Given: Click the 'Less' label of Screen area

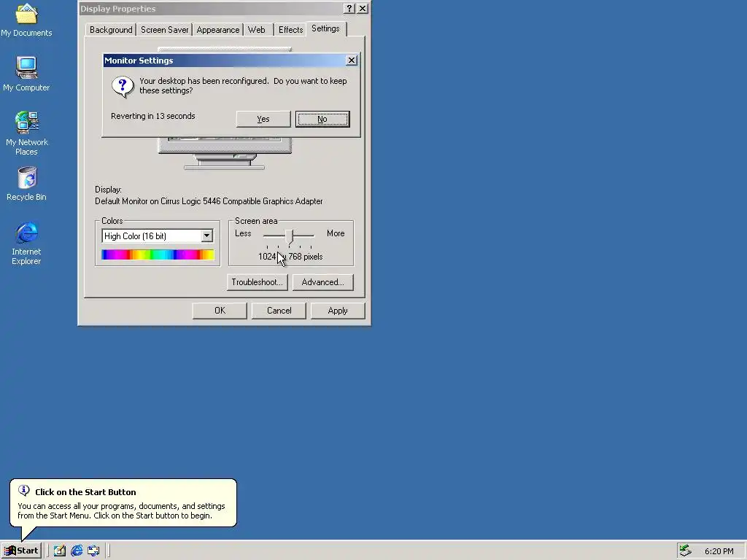Looking at the screenshot, I should point(243,233).
